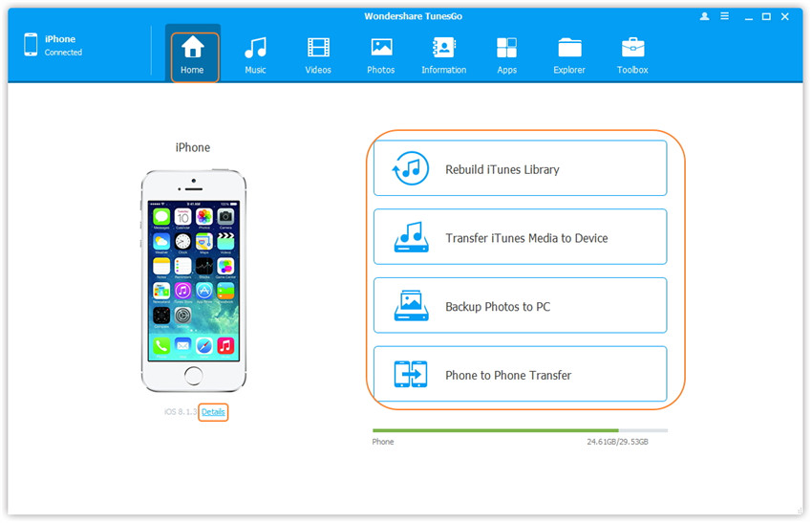
Task: Click the user account icon
Action: 705,16
